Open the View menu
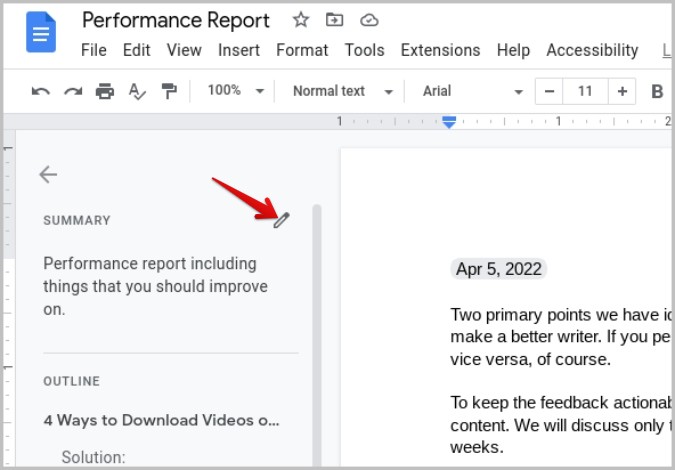Image resolution: width=675 pixels, height=470 pixels. pos(184,50)
